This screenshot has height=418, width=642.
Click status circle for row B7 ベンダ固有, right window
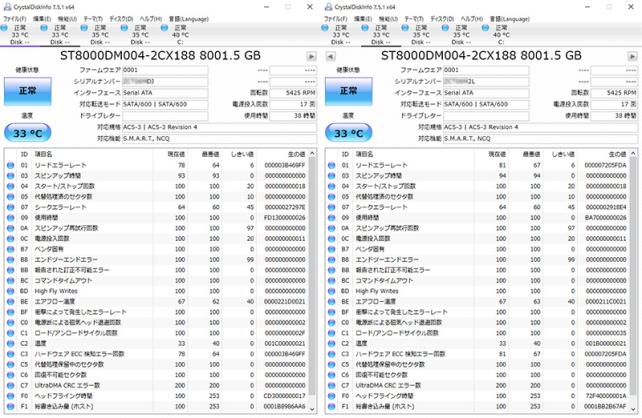tap(332, 249)
